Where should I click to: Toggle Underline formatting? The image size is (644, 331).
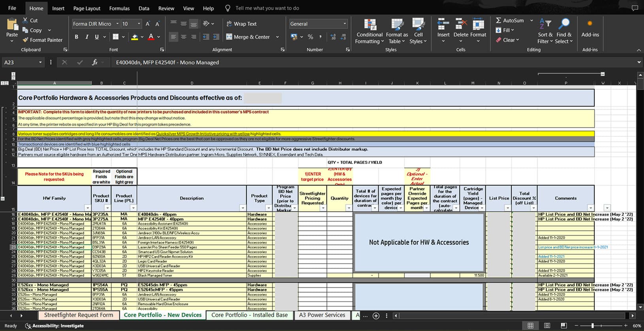click(x=97, y=37)
